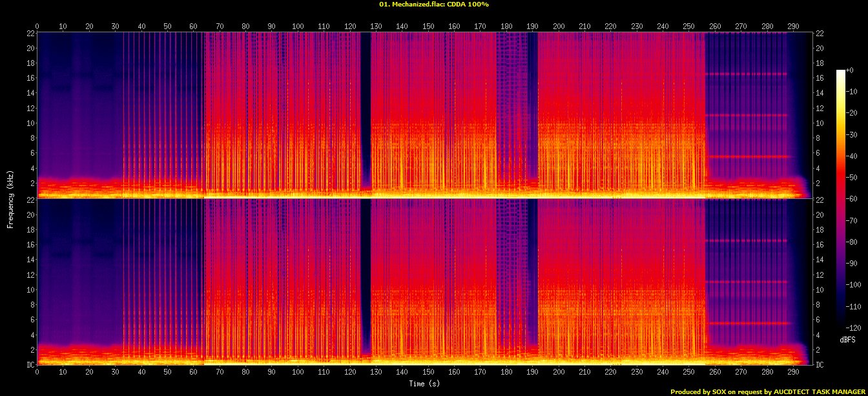Click the "DC" label at bottom-left frequency axis
Viewport: 868px width, 396px height.
tap(30, 365)
